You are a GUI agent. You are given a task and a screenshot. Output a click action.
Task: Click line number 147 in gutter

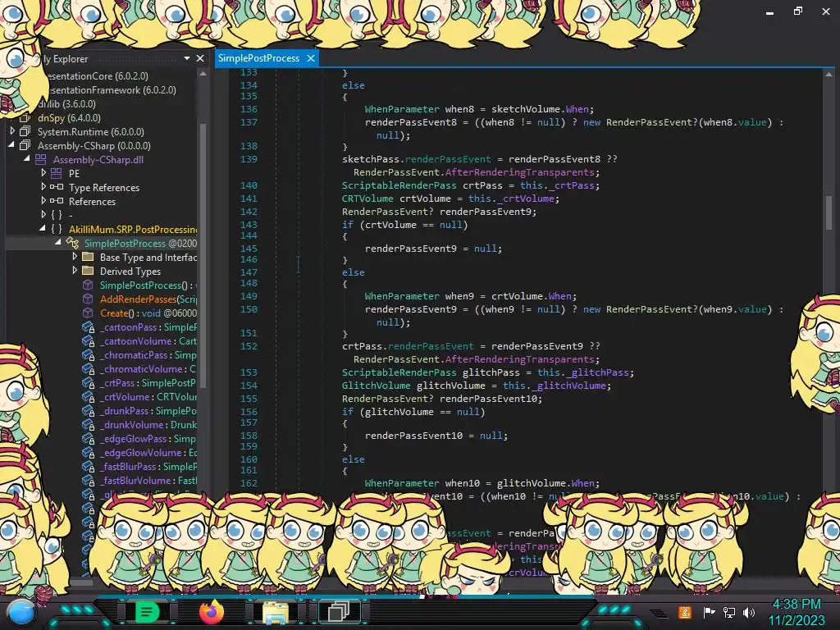coord(249,272)
